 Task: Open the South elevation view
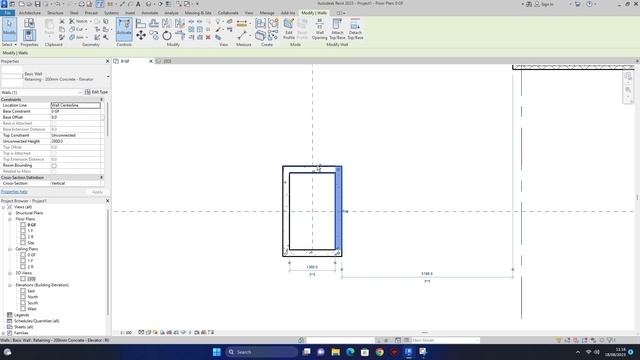33,303
